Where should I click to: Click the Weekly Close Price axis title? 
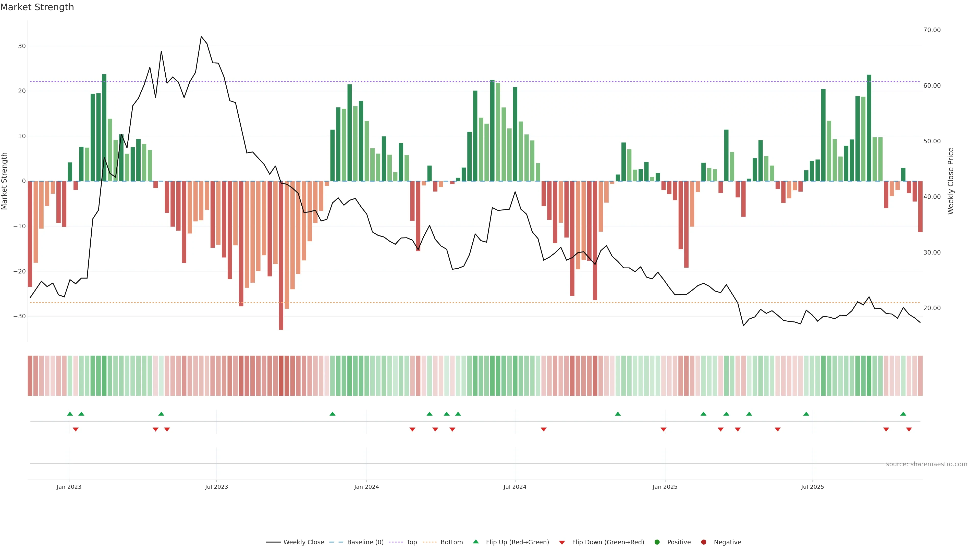(x=951, y=181)
